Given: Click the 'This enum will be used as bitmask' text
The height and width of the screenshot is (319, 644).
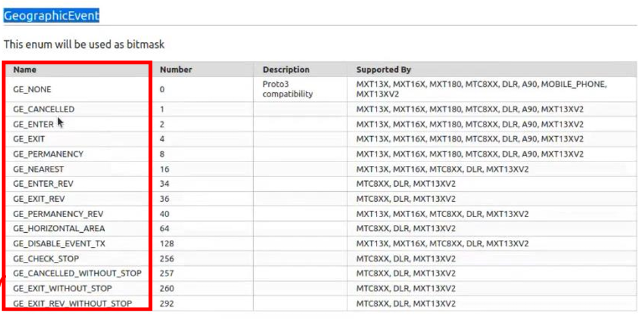Looking at the screenshot, I should (x=84, y=45).
